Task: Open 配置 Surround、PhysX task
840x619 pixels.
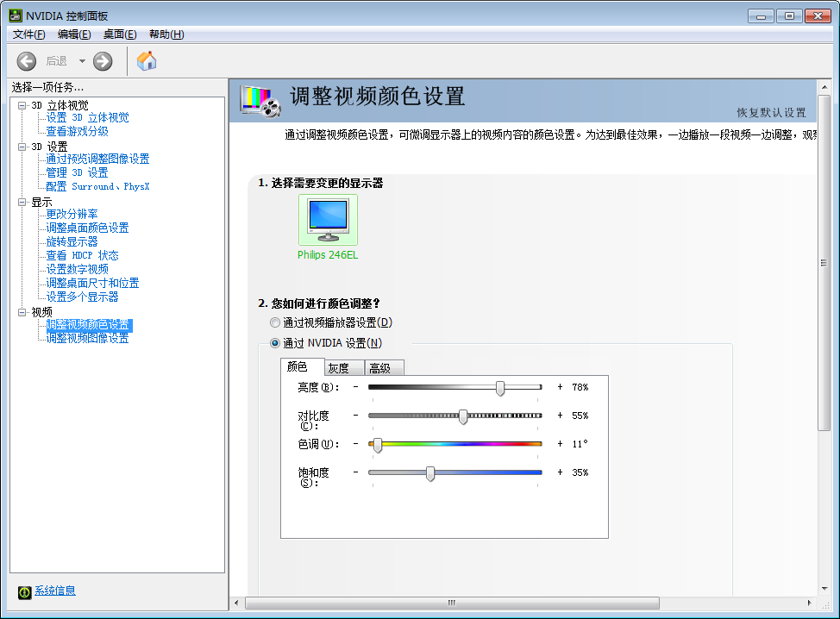Action: [x=97, y=186]
